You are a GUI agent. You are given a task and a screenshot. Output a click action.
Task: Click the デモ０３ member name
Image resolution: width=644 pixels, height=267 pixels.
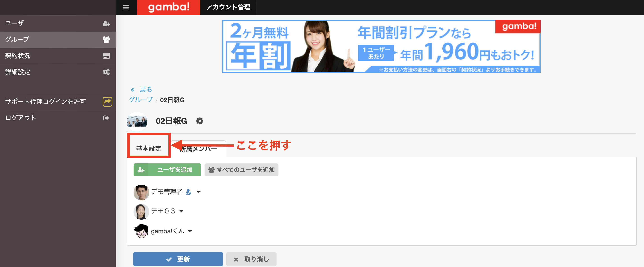[163, 211]
